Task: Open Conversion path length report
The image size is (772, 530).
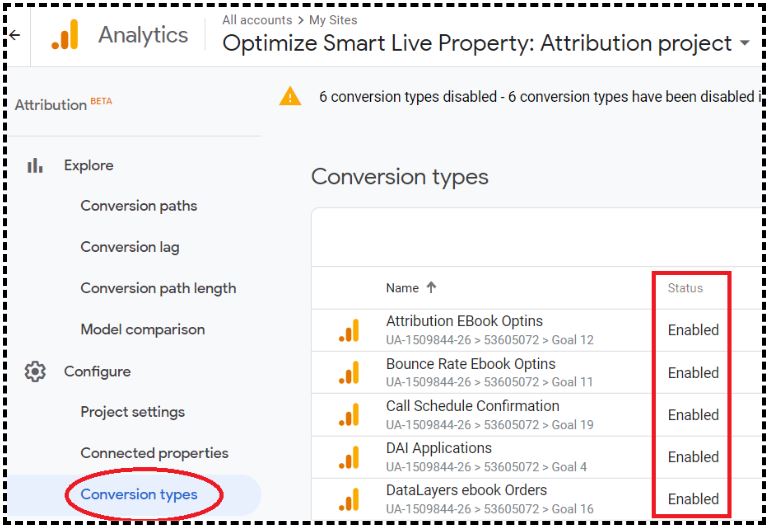Action: tap(159, 288)
